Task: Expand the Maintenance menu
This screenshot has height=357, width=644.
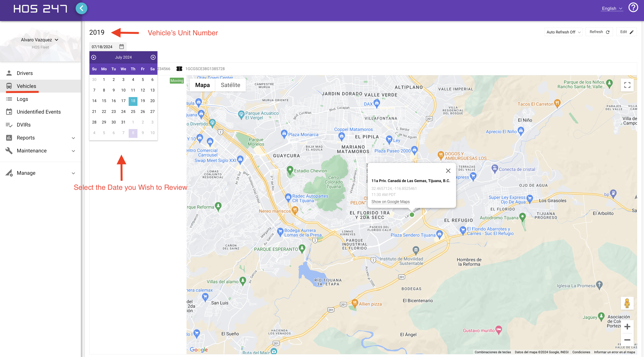Action: 40,151
